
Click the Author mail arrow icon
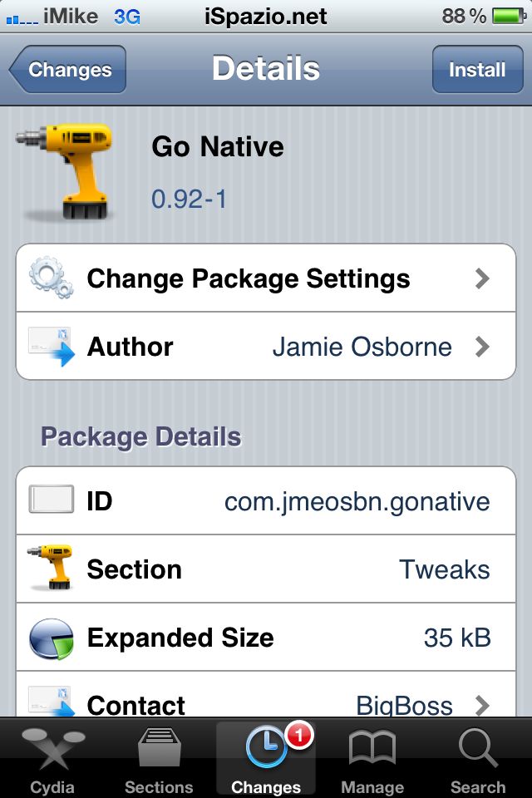(51, 347)
